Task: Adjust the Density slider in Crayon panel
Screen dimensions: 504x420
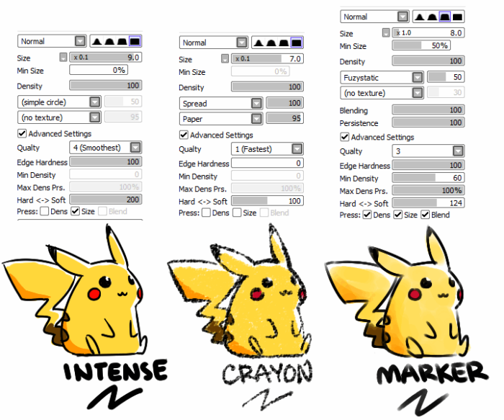Action: click(x=267, y=86)
